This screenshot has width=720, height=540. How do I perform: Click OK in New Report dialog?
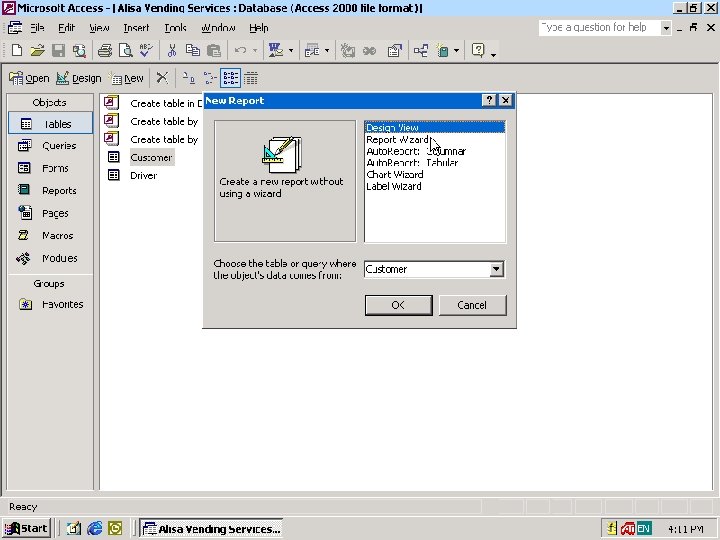[x=399, y=305]
